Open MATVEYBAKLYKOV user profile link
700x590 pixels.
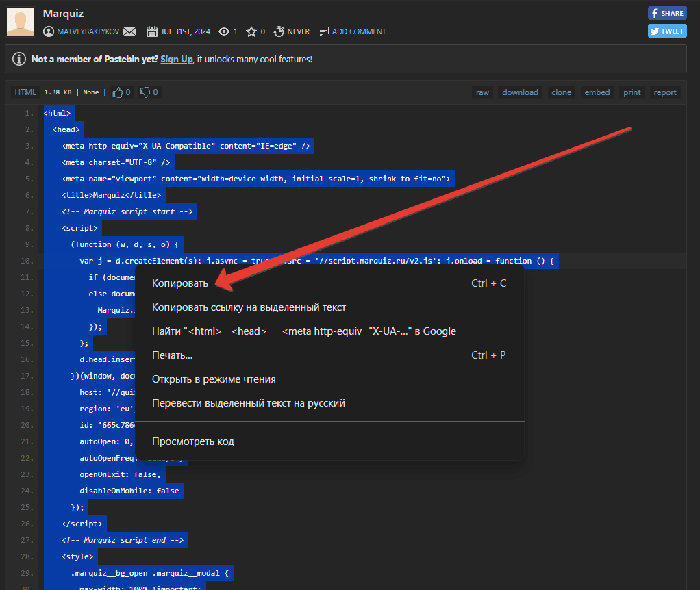click(x=88, y=31)
